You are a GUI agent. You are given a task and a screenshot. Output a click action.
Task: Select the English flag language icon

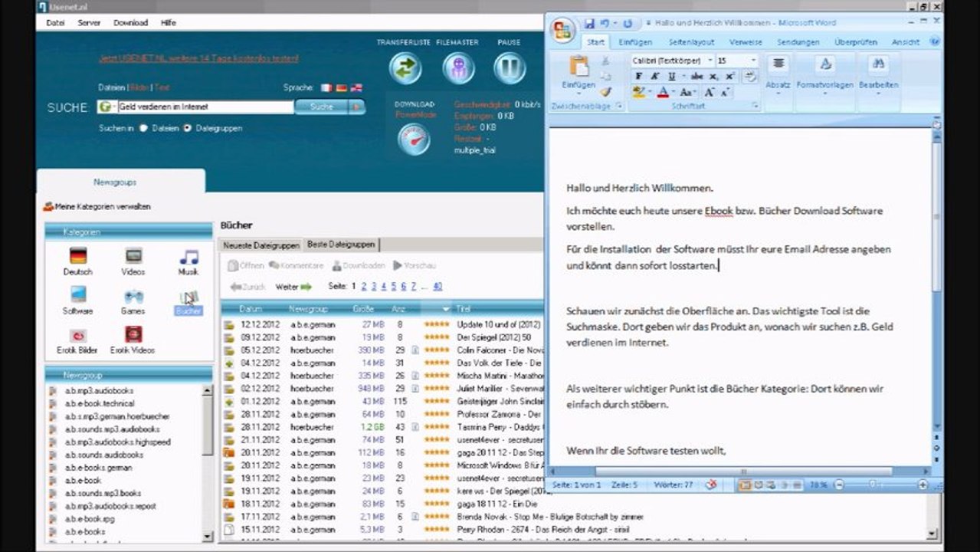coord(356,88)
